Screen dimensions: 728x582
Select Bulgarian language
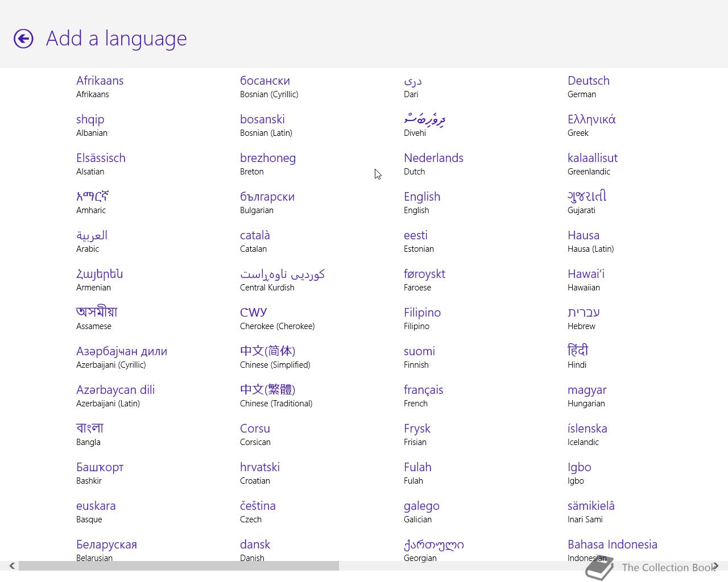267,203
